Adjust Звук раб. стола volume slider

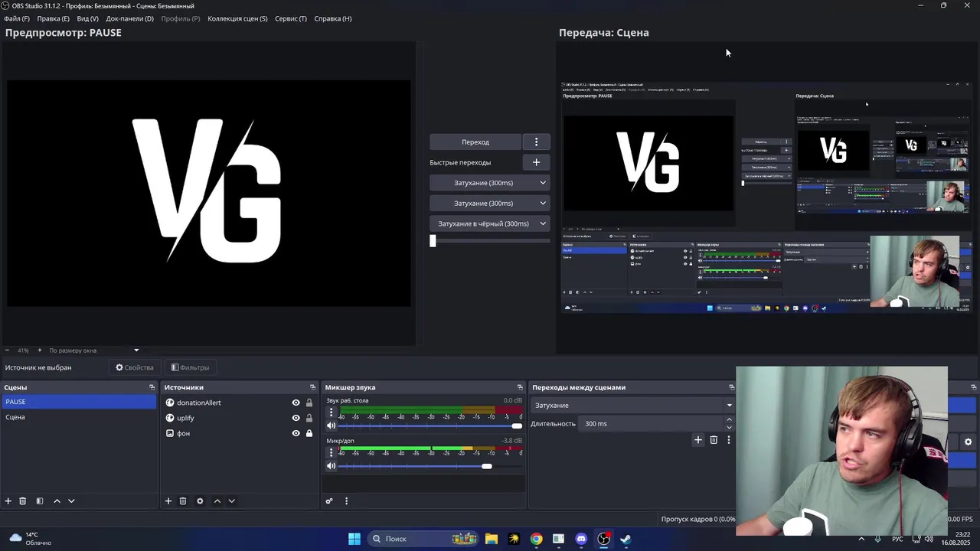point(517,426)
